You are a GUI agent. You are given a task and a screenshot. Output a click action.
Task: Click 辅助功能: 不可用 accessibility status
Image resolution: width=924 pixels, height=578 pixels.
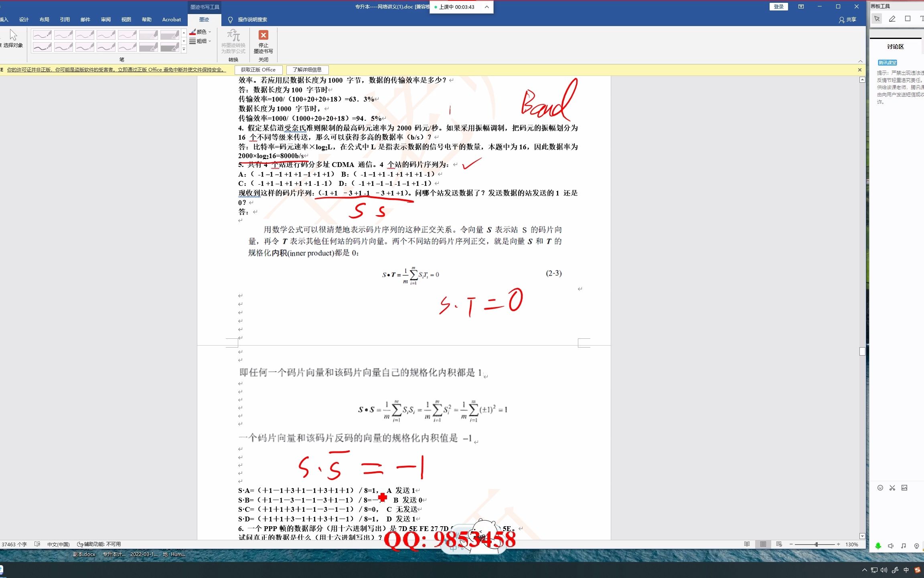[99, 544]
